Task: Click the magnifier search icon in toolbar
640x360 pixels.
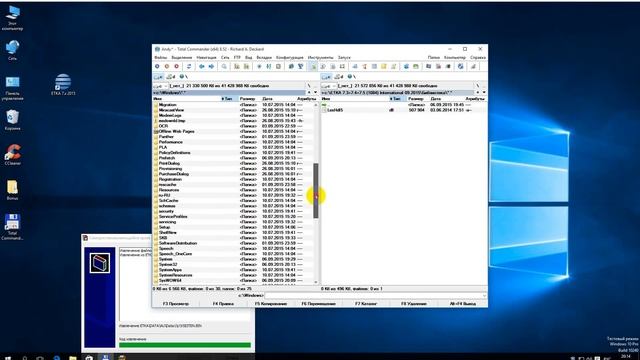Action: click(224, 67)
